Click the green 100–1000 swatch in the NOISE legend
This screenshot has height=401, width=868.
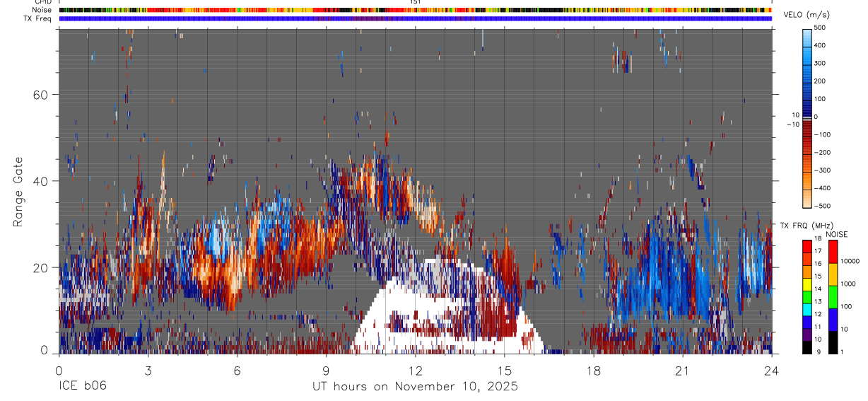pyautogui.click(x=833, y=296)
